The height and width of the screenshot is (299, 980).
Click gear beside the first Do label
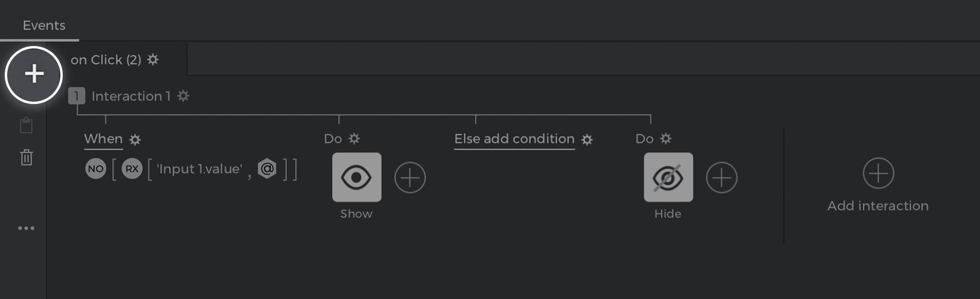pyautogui.click(x=354, y=139)
